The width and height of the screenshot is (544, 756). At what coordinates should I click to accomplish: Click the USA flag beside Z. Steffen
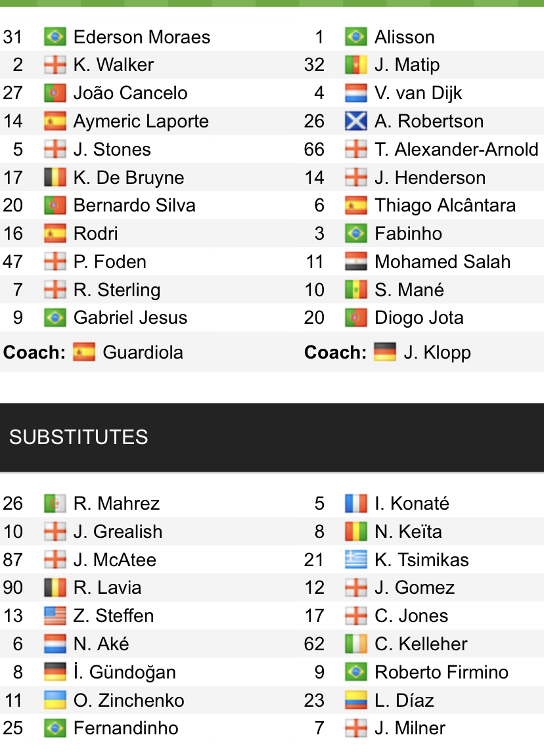pos(55,616)
